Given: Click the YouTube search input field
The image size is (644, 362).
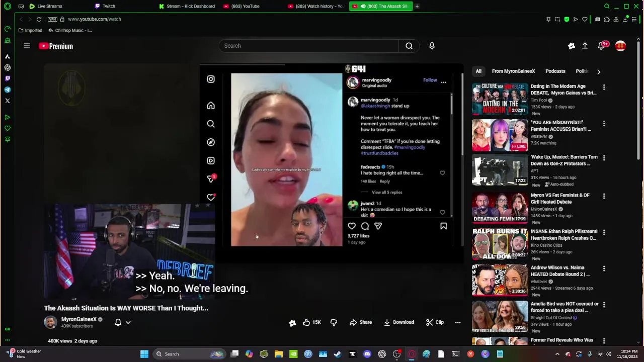Looking at the screenshot, I should (309, 46).
